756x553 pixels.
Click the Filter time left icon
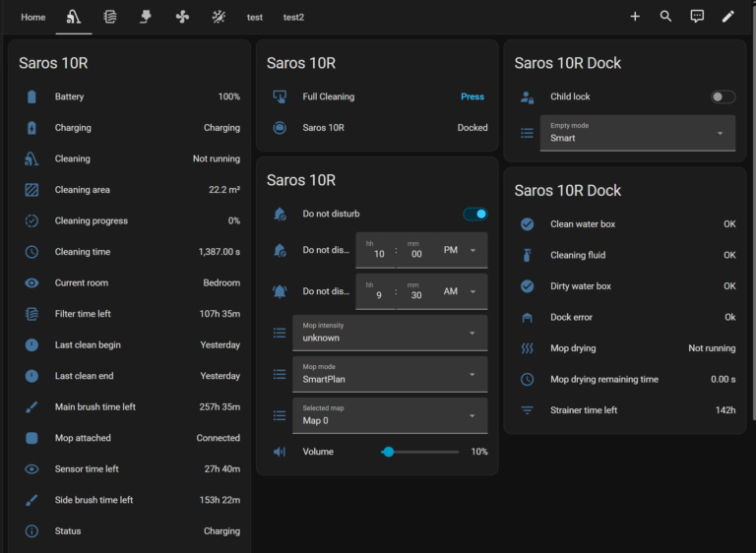click(x=31, y=314)
